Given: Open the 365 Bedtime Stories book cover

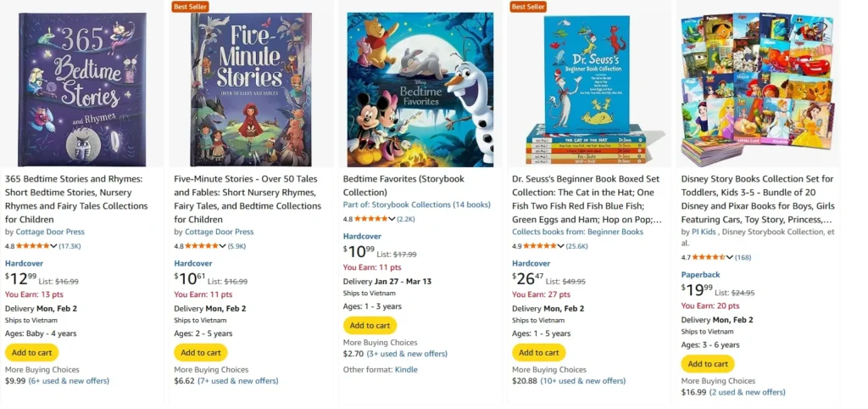Looking at the screenshot, I should coord(82,89).
